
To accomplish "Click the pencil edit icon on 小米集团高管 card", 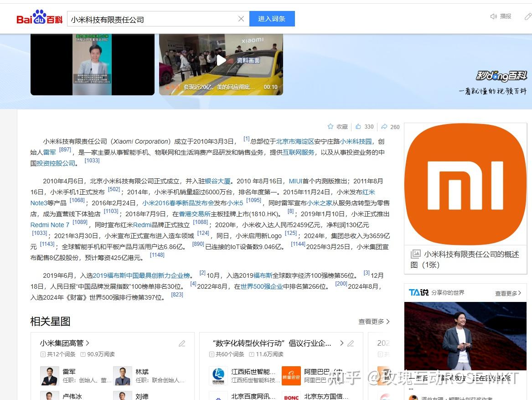I will pos(182,343).
